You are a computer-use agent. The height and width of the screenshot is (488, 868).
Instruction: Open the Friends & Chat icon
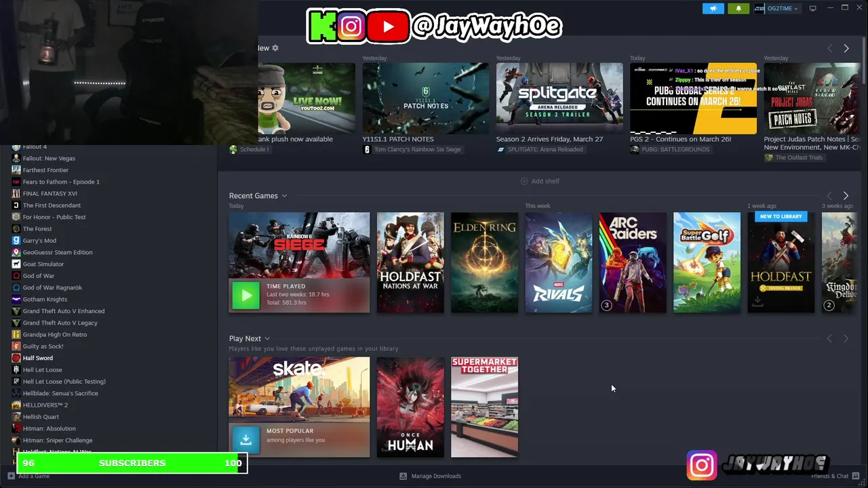coord(856,476)
